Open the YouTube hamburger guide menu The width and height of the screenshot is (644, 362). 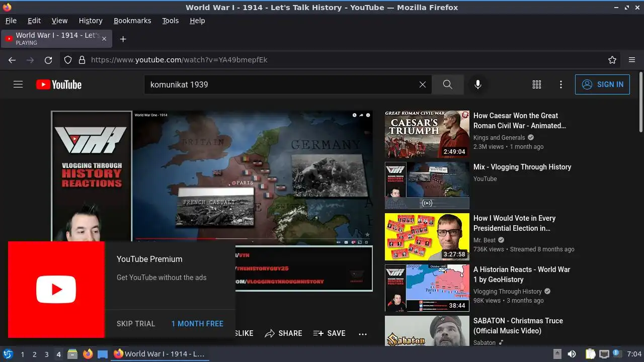pyautogui.click(x=18, y=84)
